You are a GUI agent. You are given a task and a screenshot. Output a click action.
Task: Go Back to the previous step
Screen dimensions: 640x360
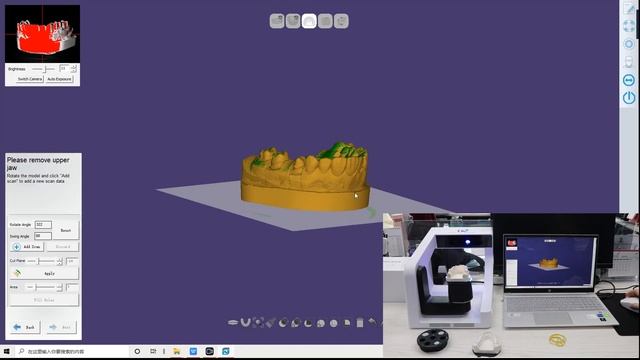tap(25, 327)
